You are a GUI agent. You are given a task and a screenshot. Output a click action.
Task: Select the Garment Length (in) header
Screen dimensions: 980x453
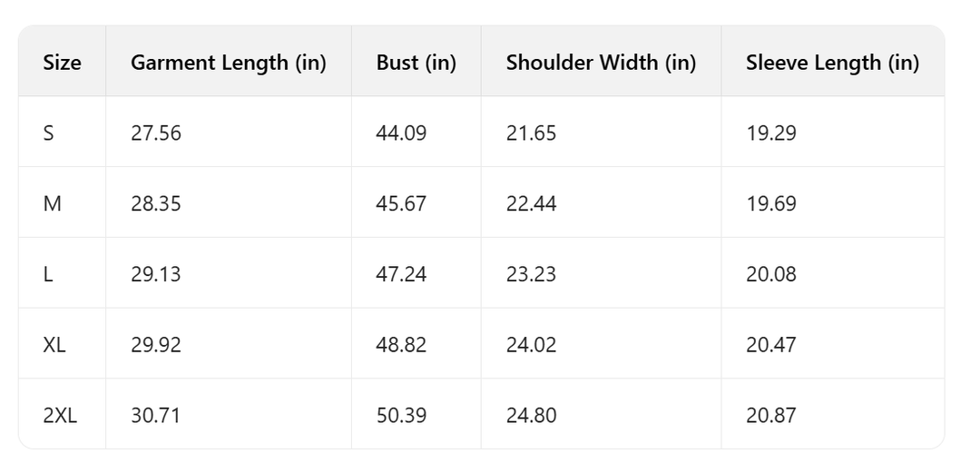[x=228, y=63]
